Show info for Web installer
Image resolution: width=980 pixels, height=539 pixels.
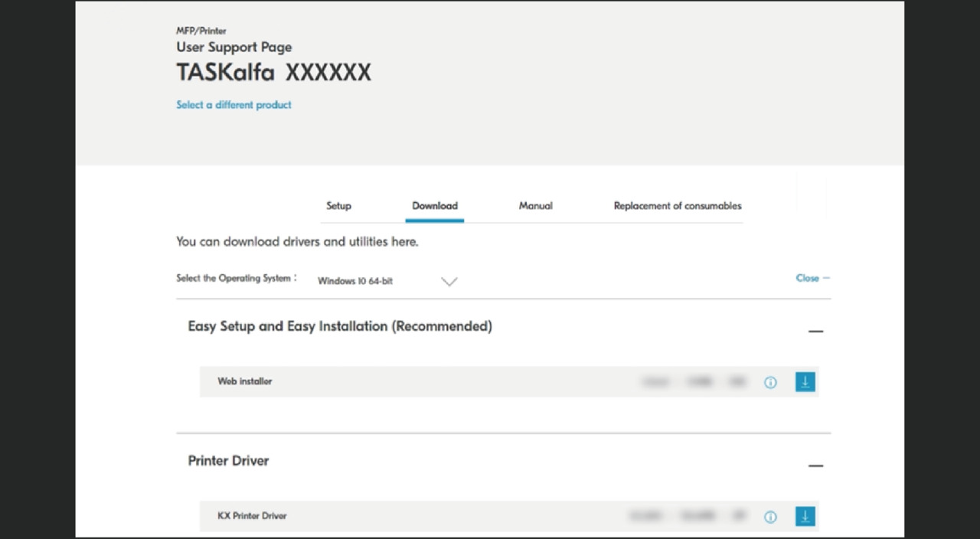[770, 382]
